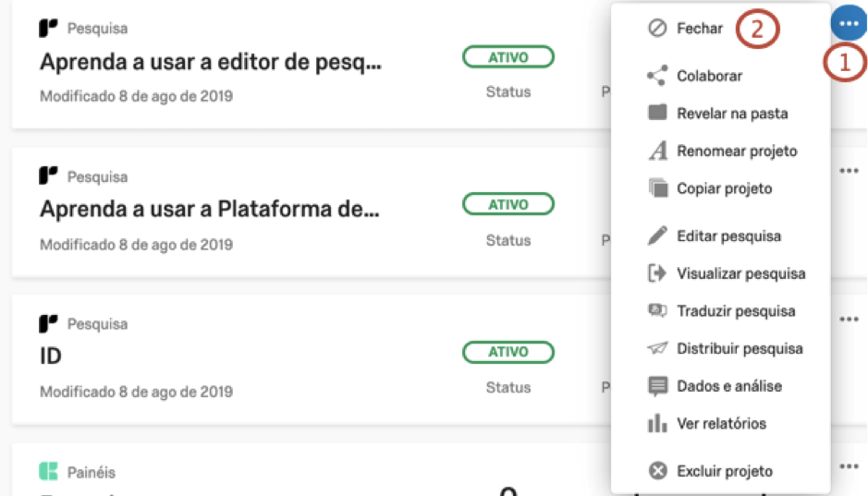This screenshot has height=496, width=868.
Task: Choose Colaborar from the menu
Action: click(710, 76)
